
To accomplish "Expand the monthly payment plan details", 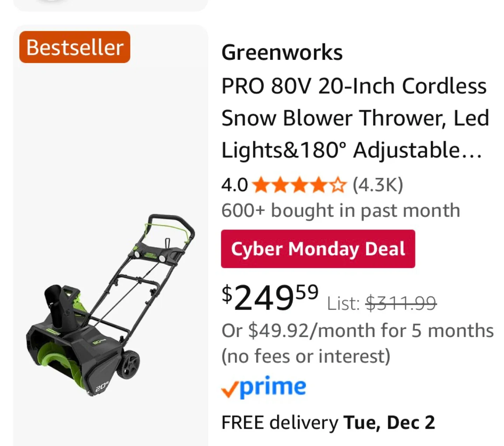I will pos(357,330).
